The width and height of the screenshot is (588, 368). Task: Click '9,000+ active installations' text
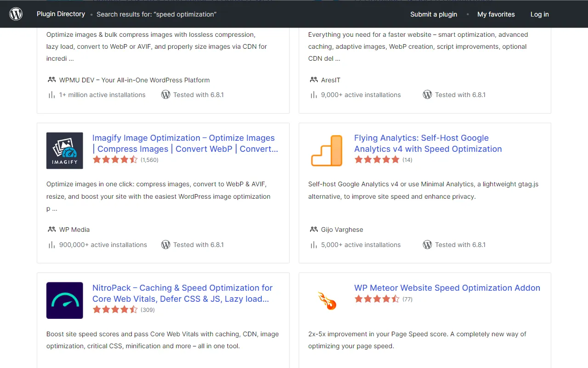(361, 95)
